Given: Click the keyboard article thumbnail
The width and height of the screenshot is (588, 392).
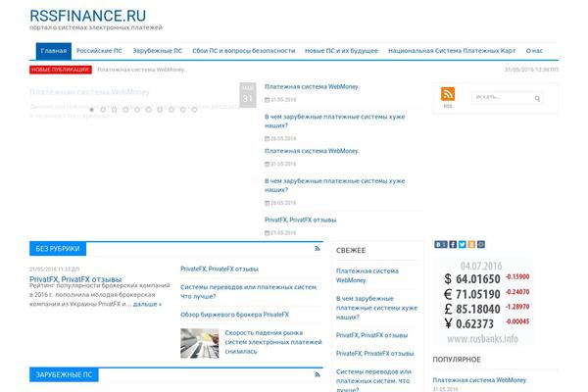Looking at the screenshot, I should tap(200, 343).
